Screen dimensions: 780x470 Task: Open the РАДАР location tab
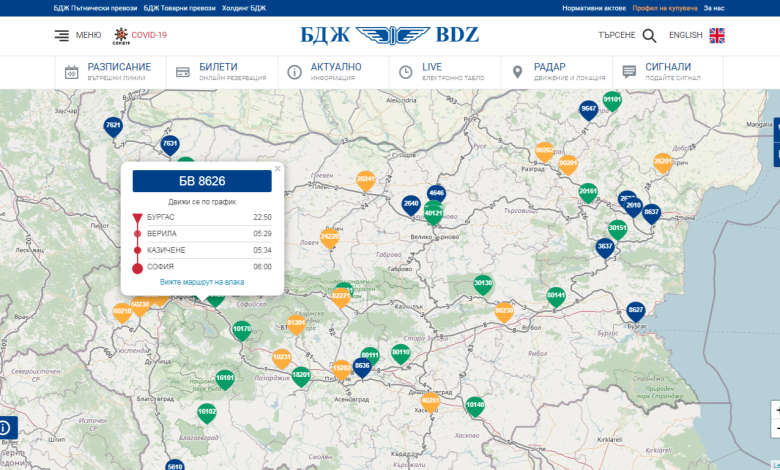pyautogui.click(x=557, y=72)
